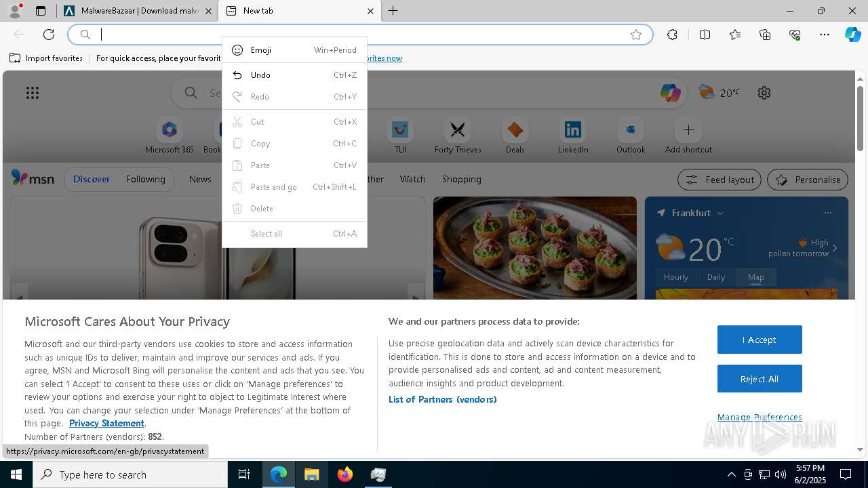Open the Deals shortcut tile

tap(515, 136)
